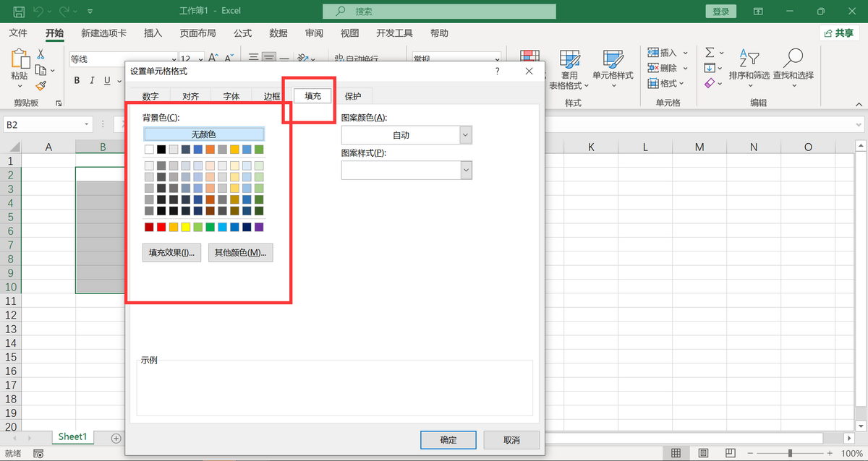The height and width of the screenshot is (461, 868).
Task: Open Find and Select (查找和选择)
Action: tap(793, 68)
